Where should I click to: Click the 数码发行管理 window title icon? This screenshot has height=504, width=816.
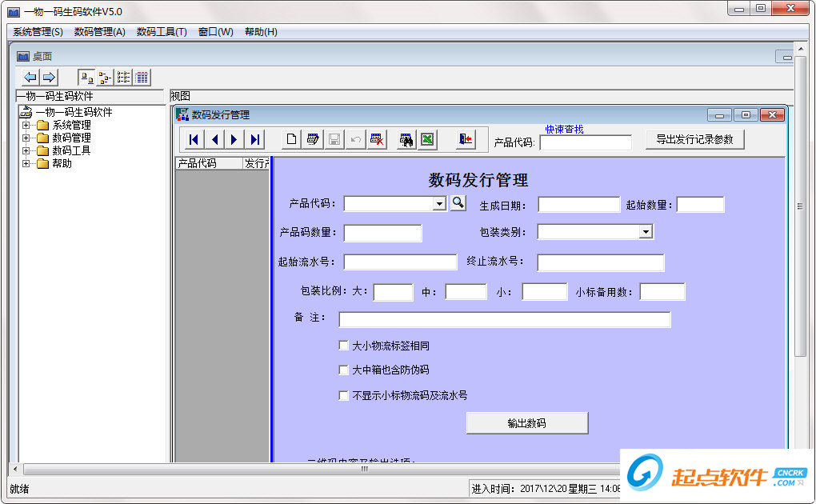tap(182, 114)
